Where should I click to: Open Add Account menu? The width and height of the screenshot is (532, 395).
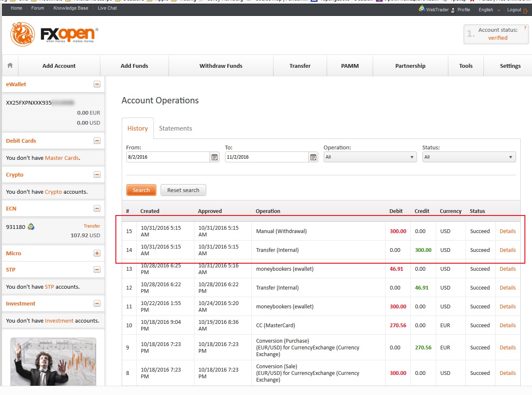pos(59,66)
